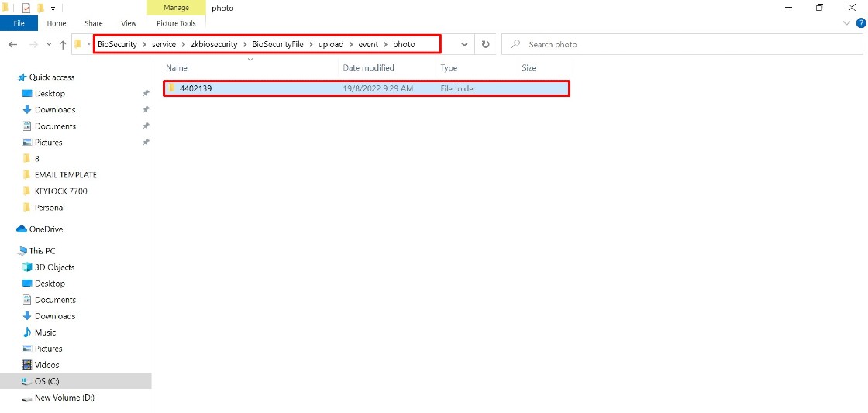Select the 4402139 folder
This screenshot has width=868, height=413.
point(366,88)
